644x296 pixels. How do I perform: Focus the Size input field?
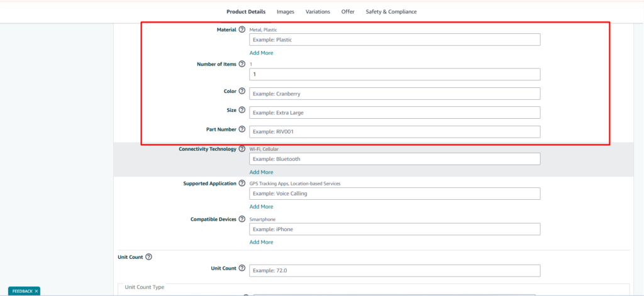(x=395, y=112)
